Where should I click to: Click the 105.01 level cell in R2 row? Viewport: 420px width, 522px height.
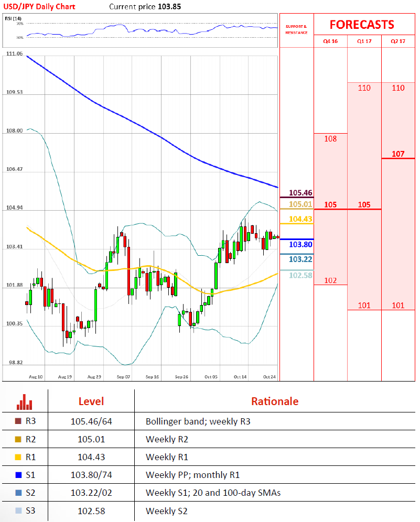click(x=91, y=439)
